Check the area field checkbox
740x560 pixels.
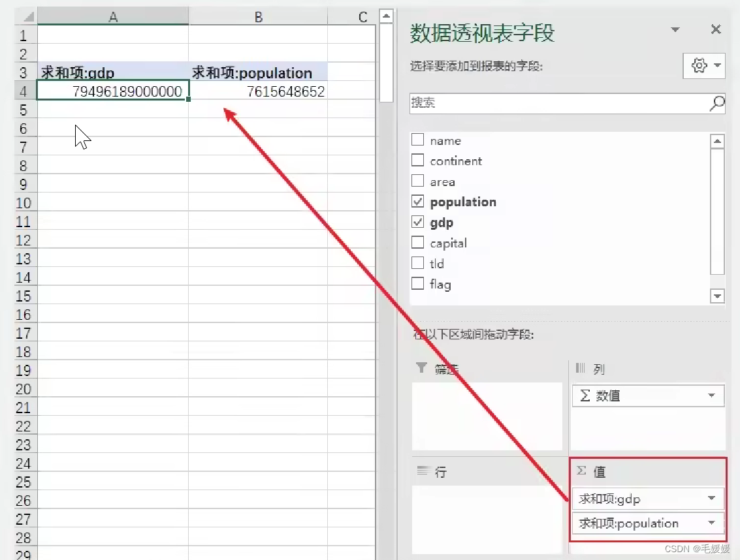coord(417,181)
